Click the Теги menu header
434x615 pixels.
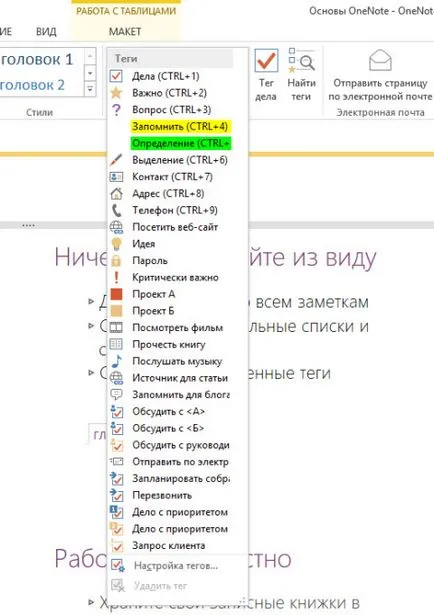pos(126,58)
